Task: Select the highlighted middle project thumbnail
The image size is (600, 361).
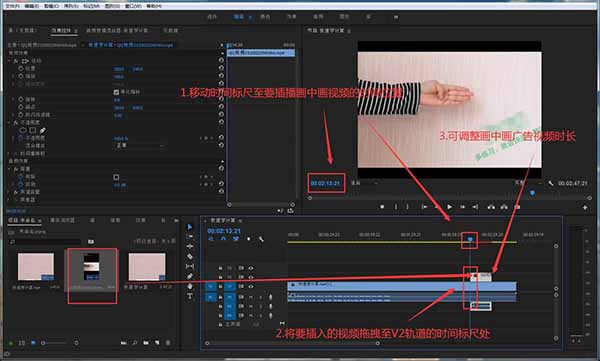Action: coord(92,266)
